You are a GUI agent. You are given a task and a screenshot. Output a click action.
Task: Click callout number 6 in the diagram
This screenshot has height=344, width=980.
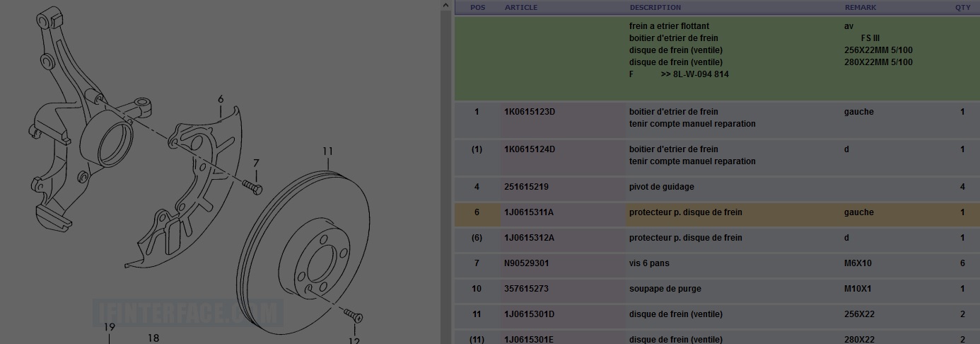point(221,99)
